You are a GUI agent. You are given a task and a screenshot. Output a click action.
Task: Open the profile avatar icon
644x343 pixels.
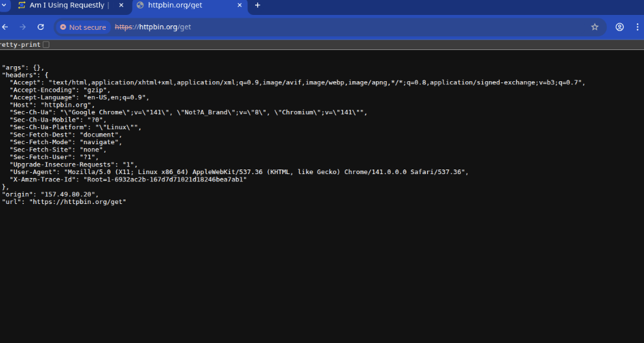coord(620,27)
